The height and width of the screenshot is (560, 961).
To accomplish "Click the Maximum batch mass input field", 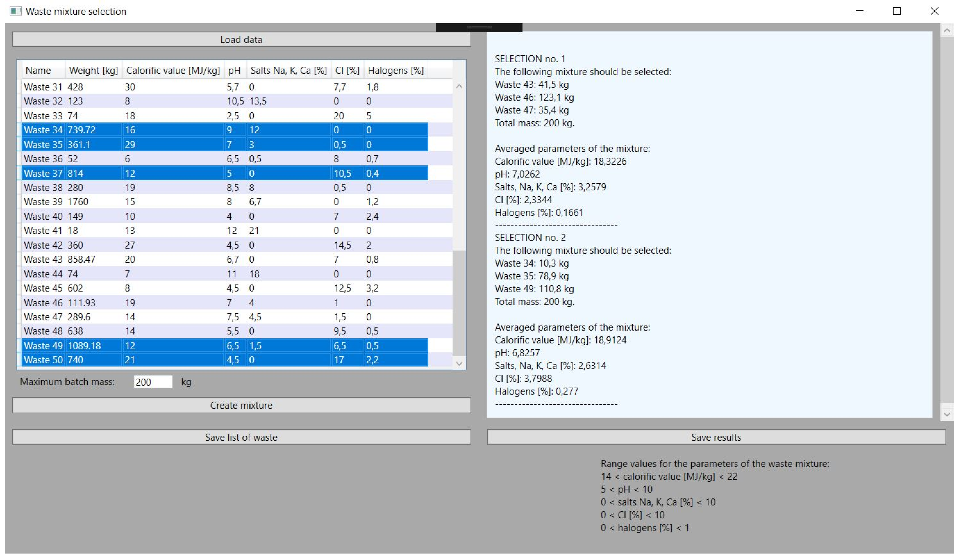I will (153, 382).
